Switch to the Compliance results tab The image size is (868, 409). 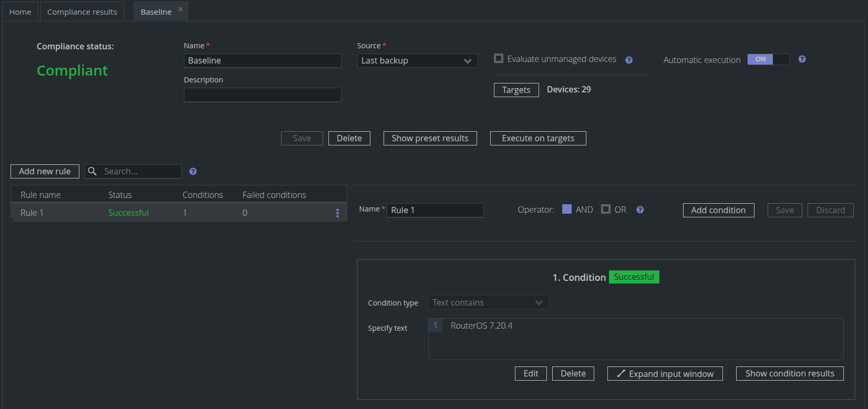82,12
